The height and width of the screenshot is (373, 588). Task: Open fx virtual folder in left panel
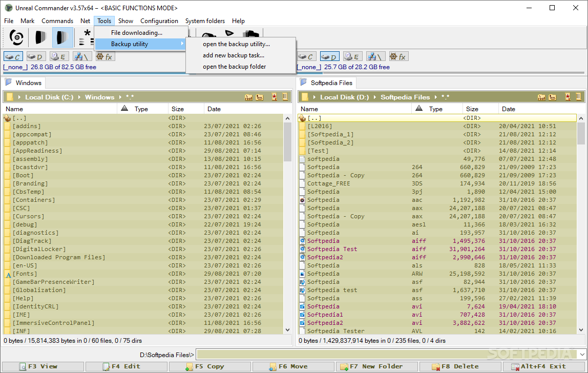coord(105,57)
